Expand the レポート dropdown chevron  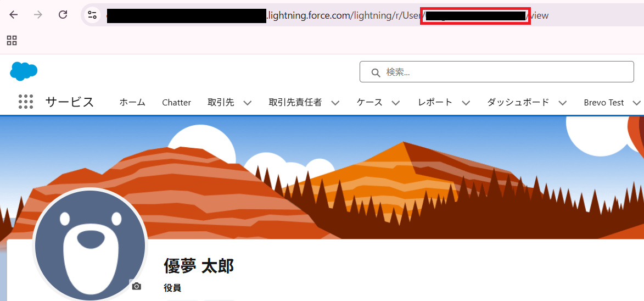coord(466,103)
